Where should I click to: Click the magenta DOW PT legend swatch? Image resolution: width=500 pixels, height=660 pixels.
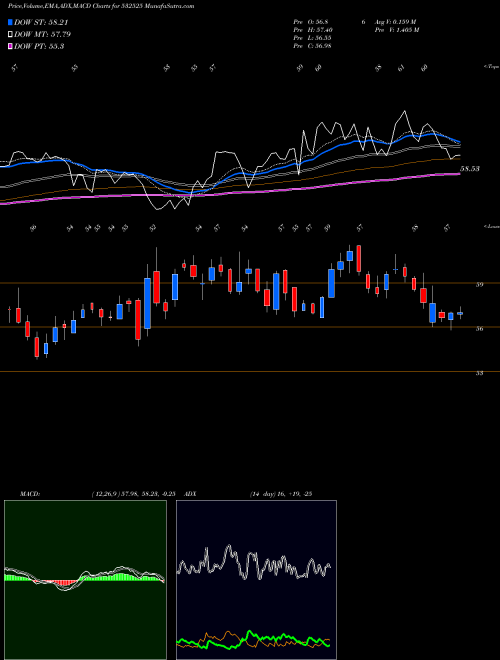(x=10, y=46)
